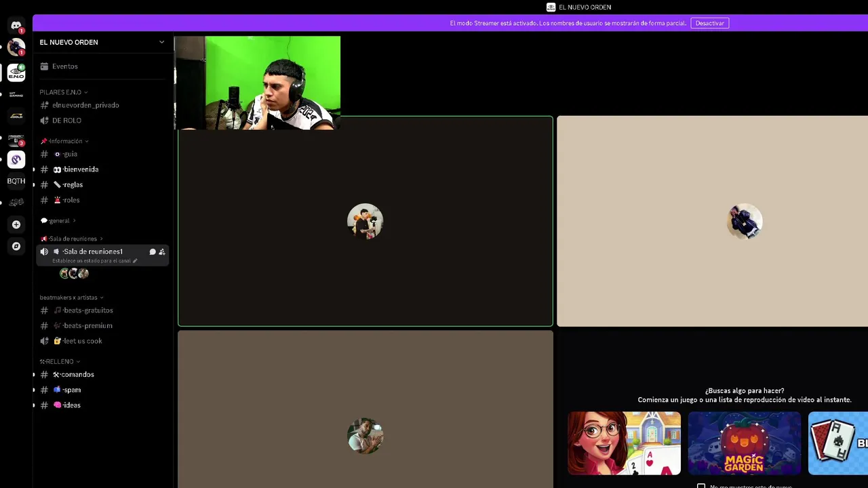This screenshot has height=488, width=868.
Task: Click pencil icon to edit channel status
Action: click(x=135, y=261)
